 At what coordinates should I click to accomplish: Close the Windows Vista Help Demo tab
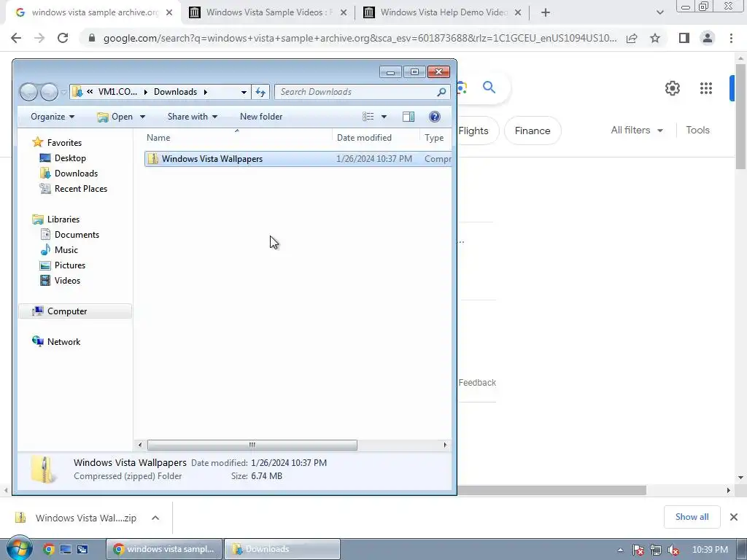coord(519,12)
